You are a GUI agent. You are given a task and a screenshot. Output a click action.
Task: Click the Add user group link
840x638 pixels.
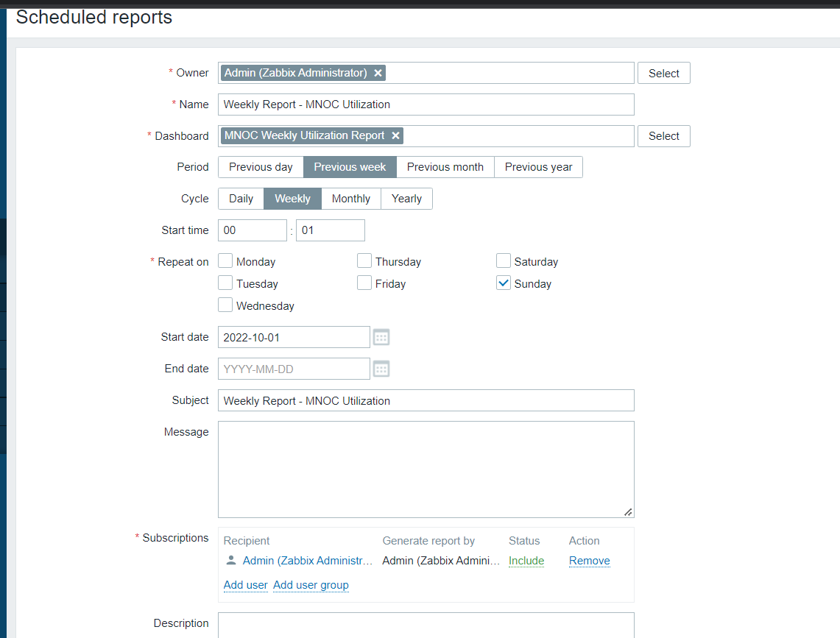pos(311,585)
